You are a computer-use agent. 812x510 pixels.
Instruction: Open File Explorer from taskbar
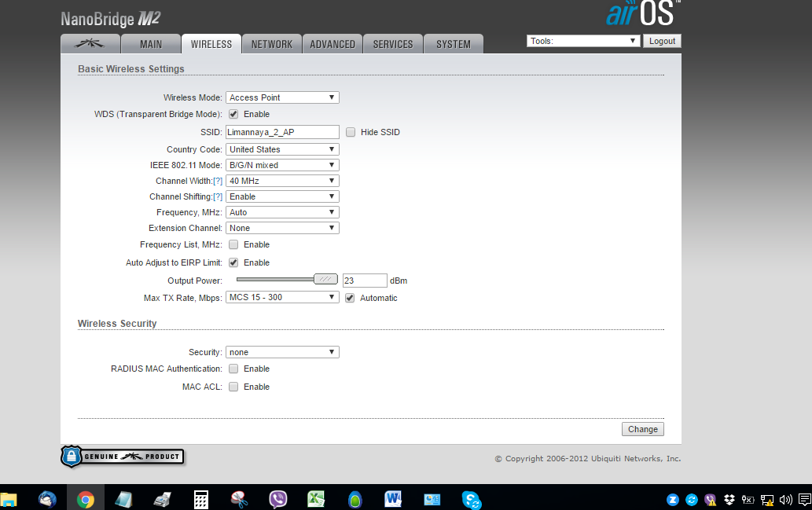click(9, 499)
